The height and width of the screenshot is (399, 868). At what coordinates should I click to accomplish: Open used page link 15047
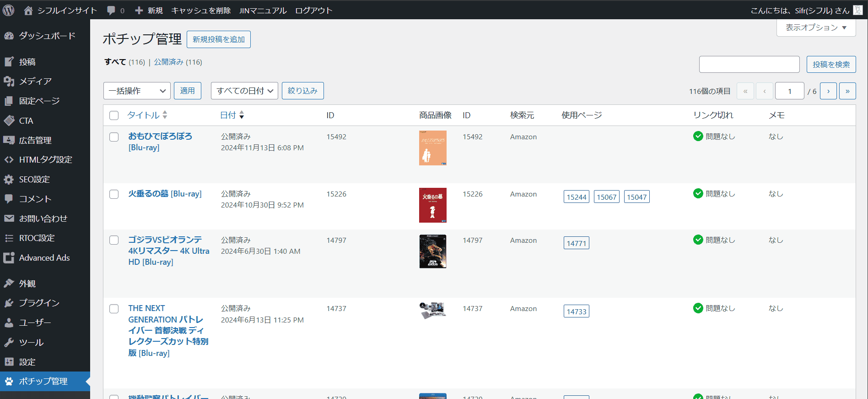(x=637, y=197)
